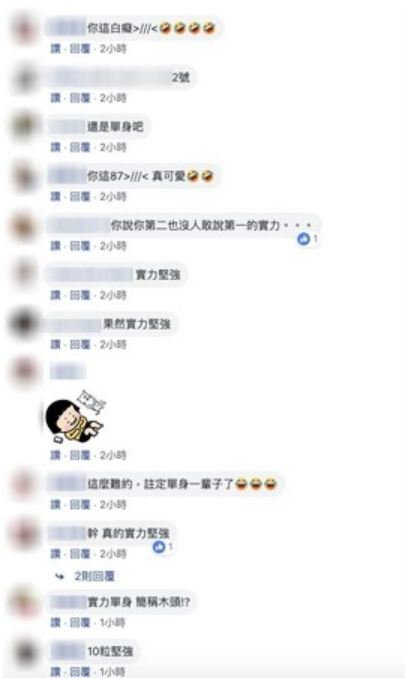
Task: Click the like reaction icon on '你說你第二' comment
Action: [x=304, y=238]
